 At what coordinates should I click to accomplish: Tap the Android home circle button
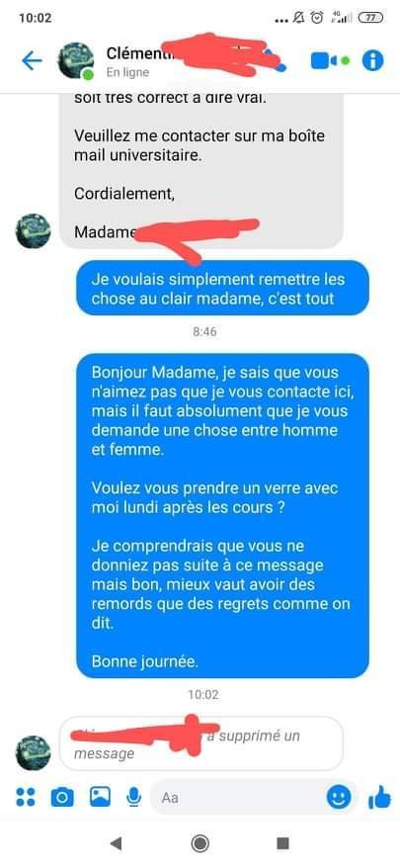200,843
